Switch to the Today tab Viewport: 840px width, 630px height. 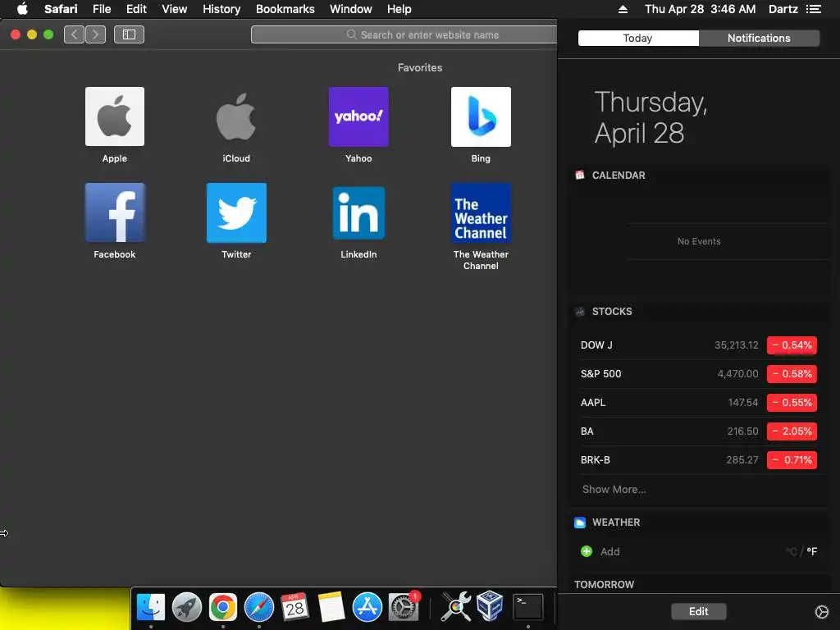[x=638, y=38]
